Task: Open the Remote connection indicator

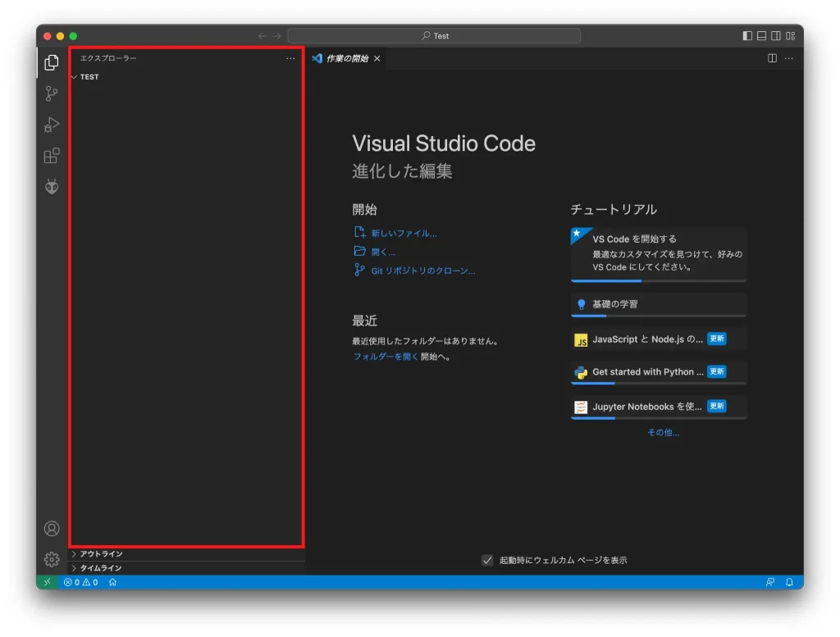Action: [x=47, y=582]
